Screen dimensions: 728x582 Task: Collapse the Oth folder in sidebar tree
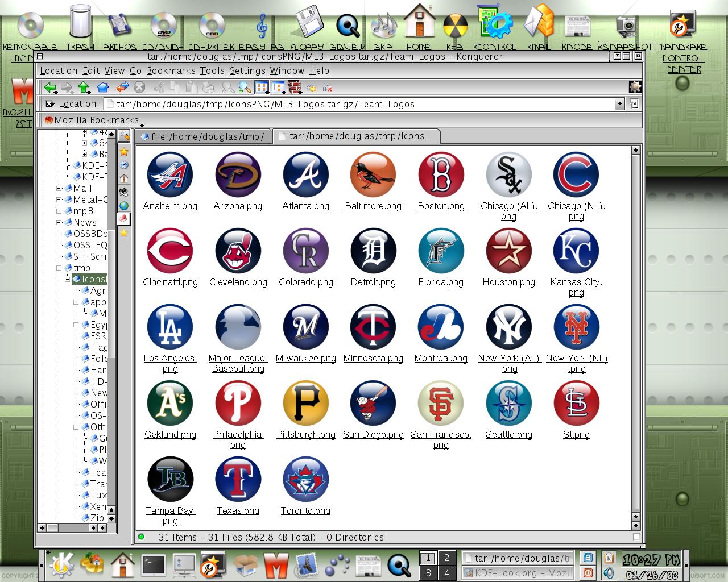click(x=76, y=427)
